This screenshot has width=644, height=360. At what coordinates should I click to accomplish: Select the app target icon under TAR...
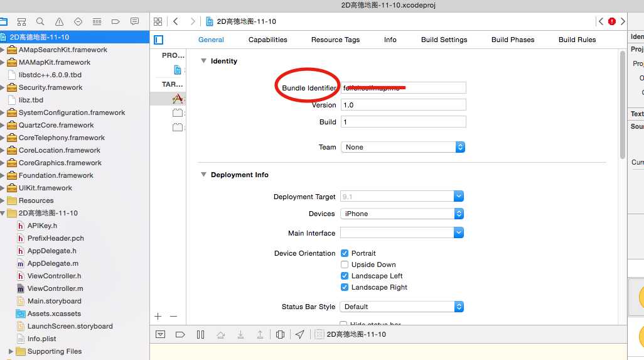(x=178, y=98)
